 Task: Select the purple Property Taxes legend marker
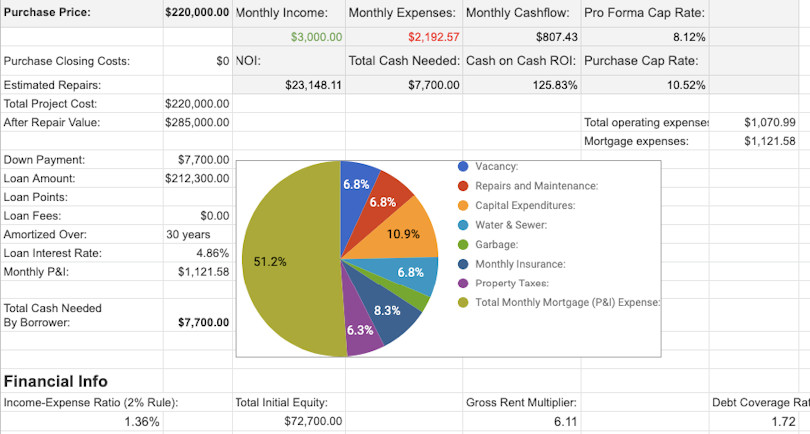pyautogui.click(x=463, y=283)
